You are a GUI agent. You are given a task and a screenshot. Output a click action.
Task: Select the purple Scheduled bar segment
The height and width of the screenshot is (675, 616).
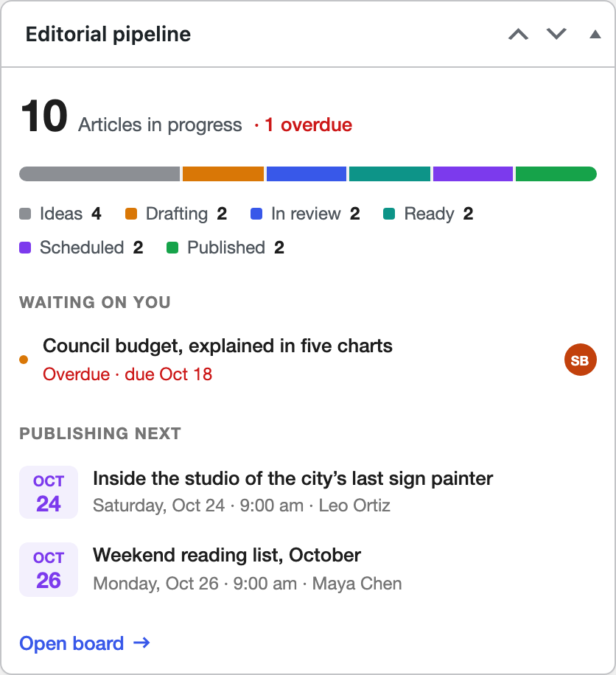pyautogui.click(x=473, y=174)
